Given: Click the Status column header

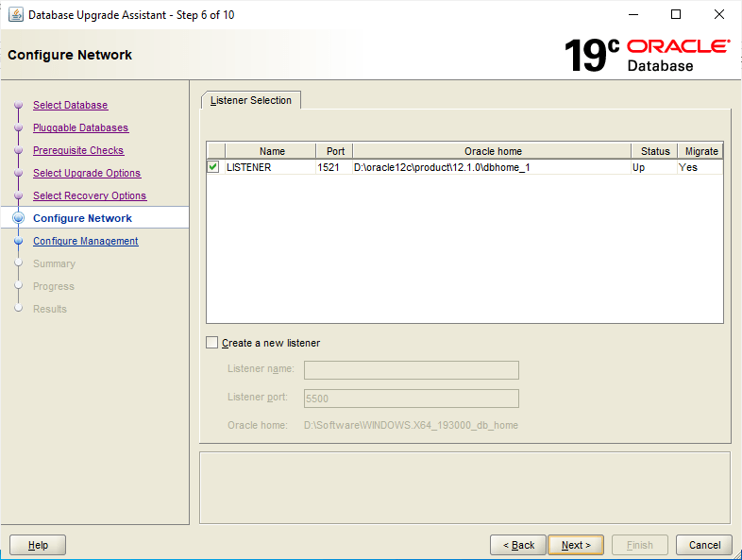Looking at the screenshot, I should coord(655,151).
